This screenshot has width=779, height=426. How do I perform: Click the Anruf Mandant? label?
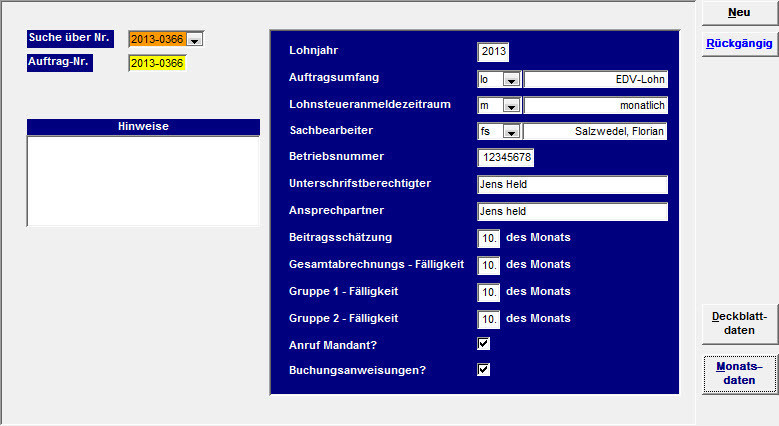333,345
